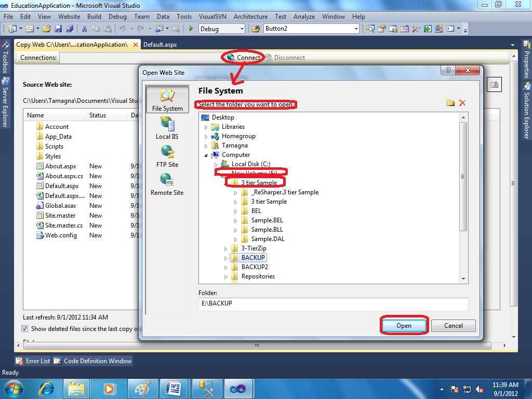532x399 pixels.
Task: Select the Desktop tree root
Action: point(222,117)
